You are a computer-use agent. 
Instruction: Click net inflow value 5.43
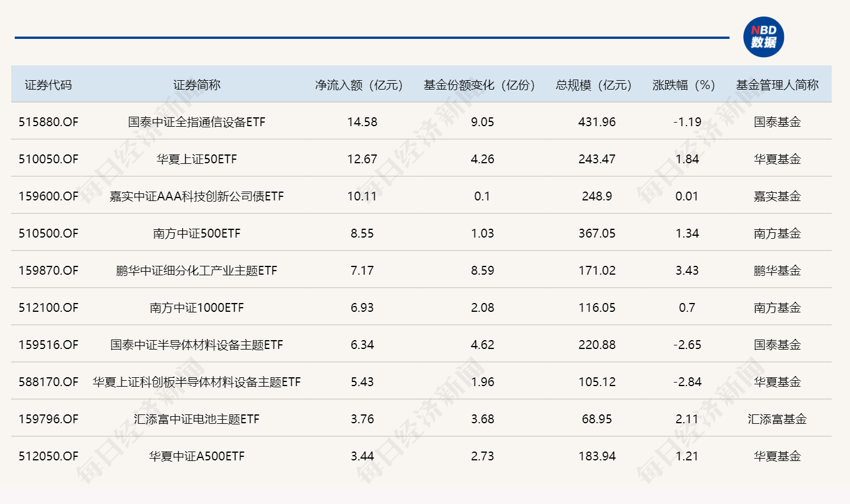tap(362, 382)
